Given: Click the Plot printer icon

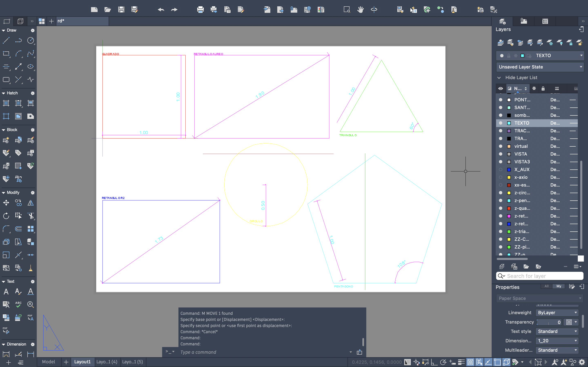Looking at the screenshot, I should 200,10.
